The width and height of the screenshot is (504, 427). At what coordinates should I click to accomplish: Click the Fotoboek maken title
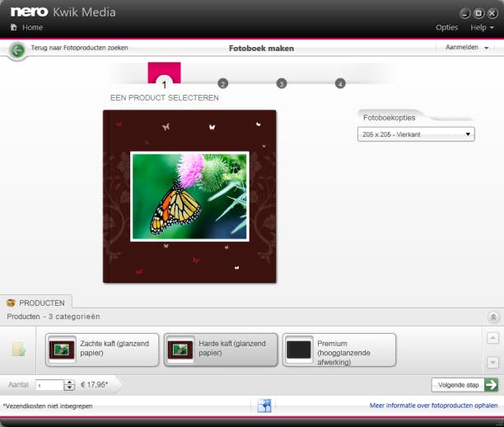(x=261, y=49)
